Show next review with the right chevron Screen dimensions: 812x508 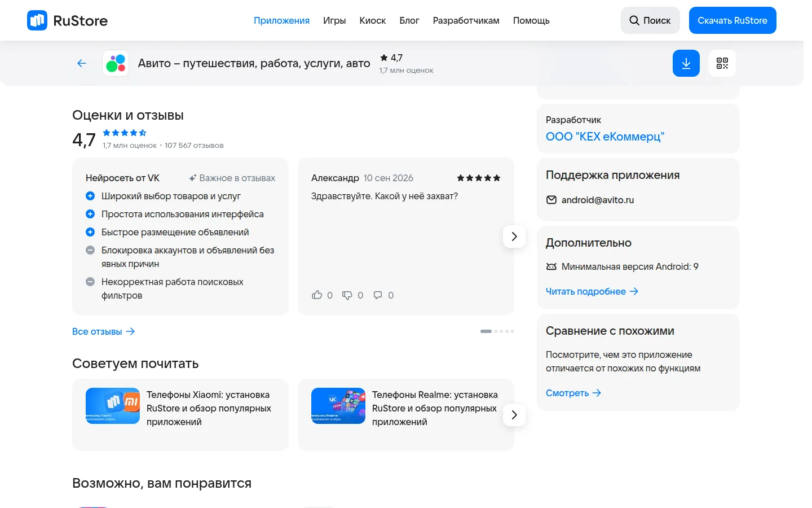[514, 237]
